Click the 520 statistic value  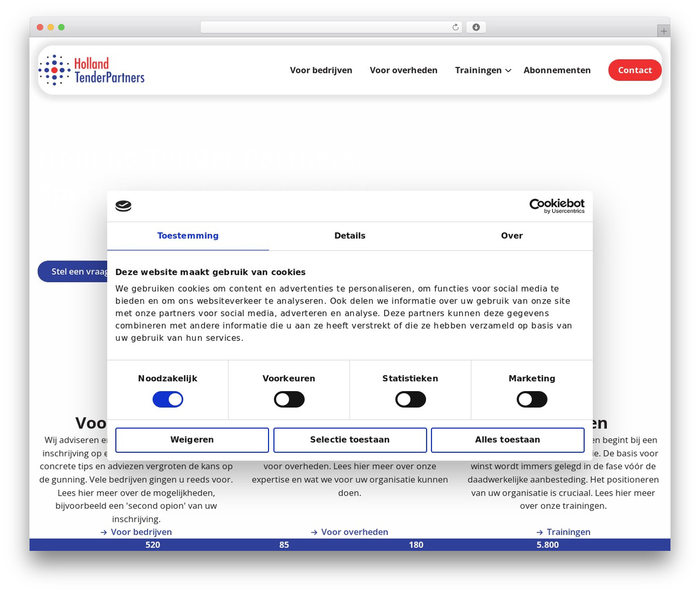tap(153, 545)
